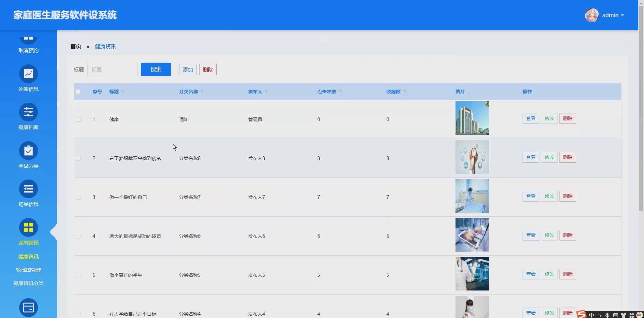Viewport: 644px width, 318px height.
Task: Click 修改 for row 健康
Action: tap(549, 118)
